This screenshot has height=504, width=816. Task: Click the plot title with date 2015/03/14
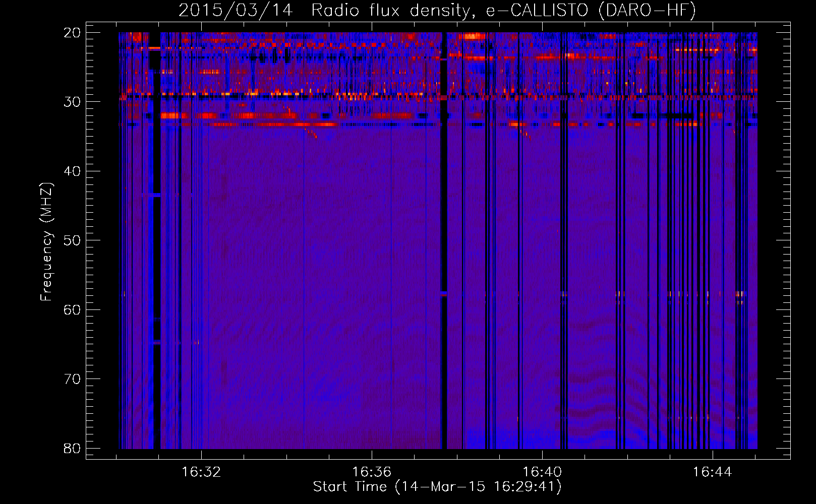pyautogui.click(x=437, y=10)
